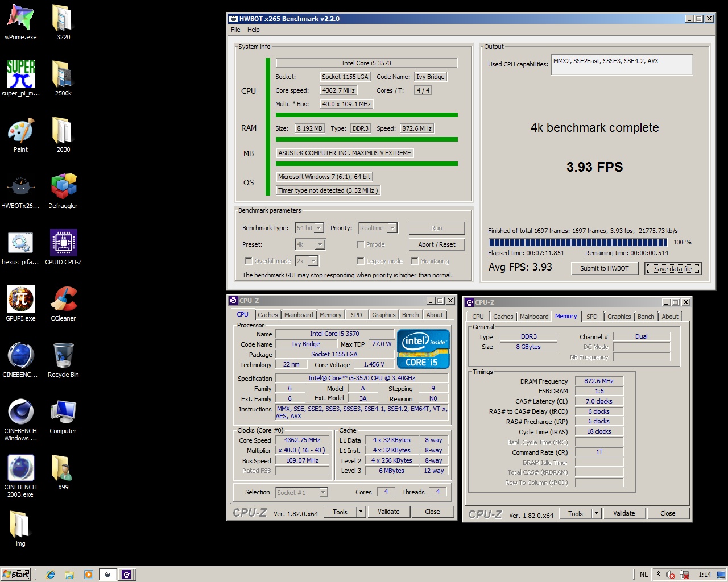Toggle the Monitoring checkbox
The width and height of the screenshot is (728, 582).
[x=415, y=261]
